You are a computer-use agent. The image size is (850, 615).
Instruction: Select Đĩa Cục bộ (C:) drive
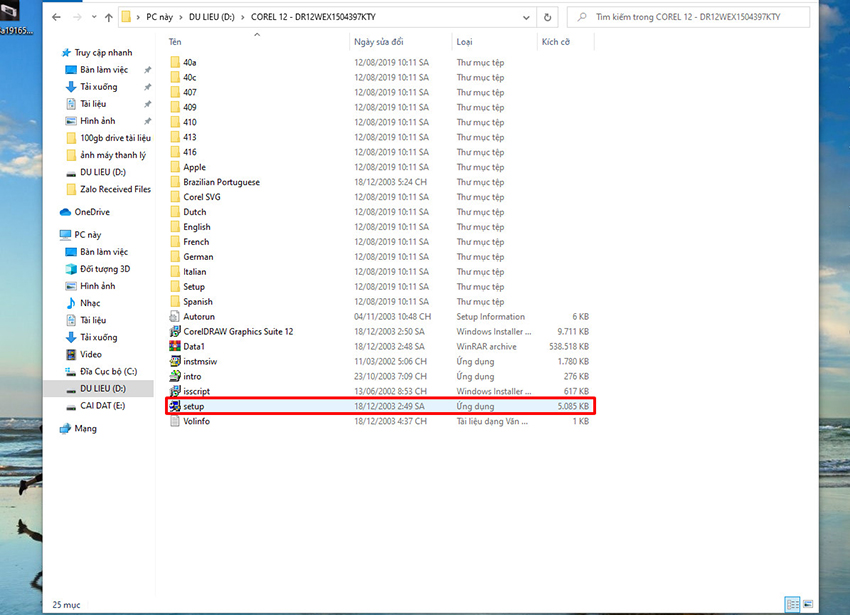(x=108, y=371)
